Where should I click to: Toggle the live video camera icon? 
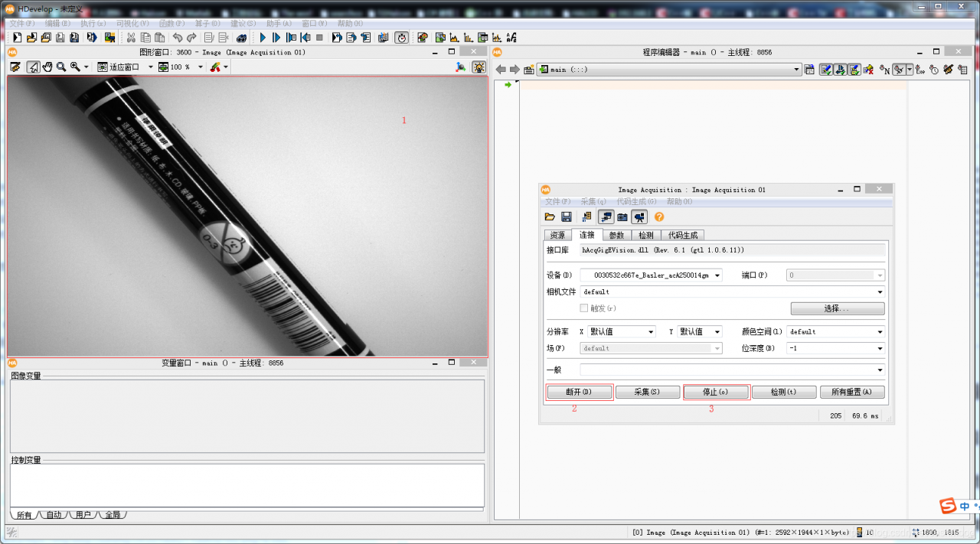(639, 217)
